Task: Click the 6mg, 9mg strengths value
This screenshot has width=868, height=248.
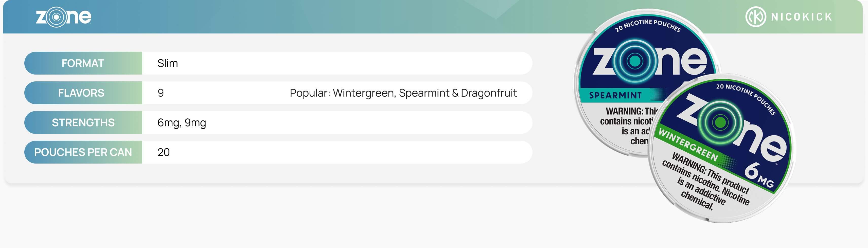Action: [182, 122]
